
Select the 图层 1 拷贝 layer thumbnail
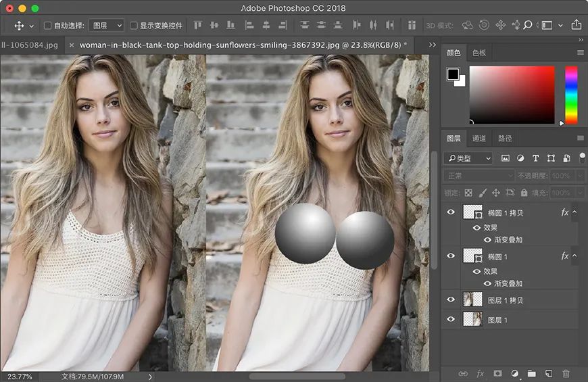coord(473,300)
